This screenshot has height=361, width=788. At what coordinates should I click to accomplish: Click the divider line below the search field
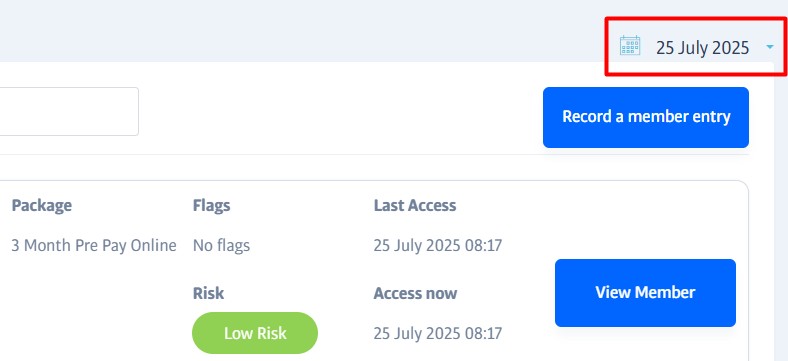[374, 154]
